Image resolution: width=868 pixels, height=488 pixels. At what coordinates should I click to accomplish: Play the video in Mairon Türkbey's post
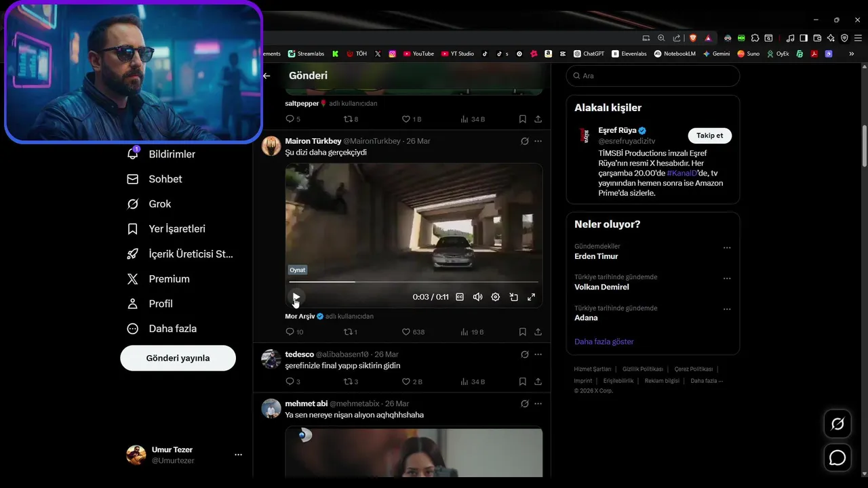pos(296,297)
